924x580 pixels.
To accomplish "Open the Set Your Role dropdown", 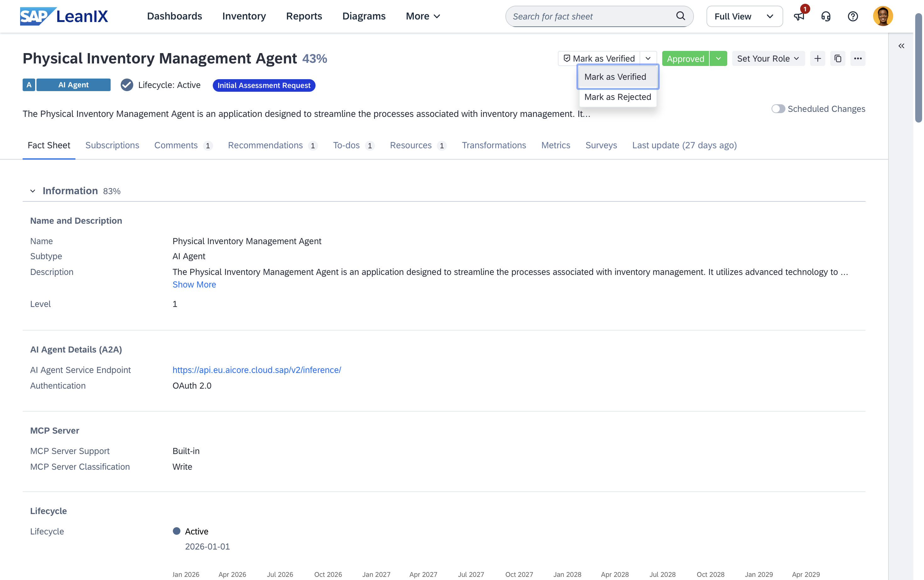I will 768,58.
